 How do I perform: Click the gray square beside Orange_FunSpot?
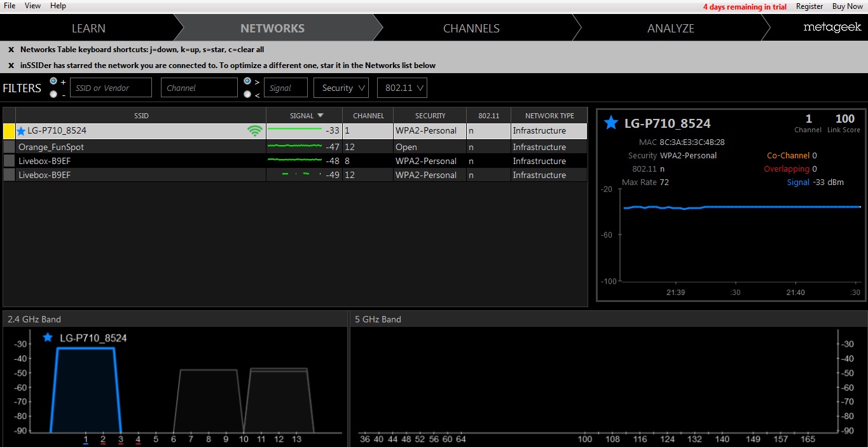(9, 147)
